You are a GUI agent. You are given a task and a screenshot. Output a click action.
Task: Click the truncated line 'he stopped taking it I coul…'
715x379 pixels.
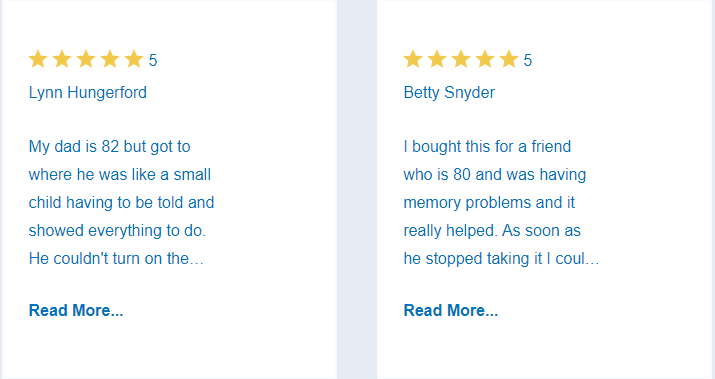click(x=501, y=259)
